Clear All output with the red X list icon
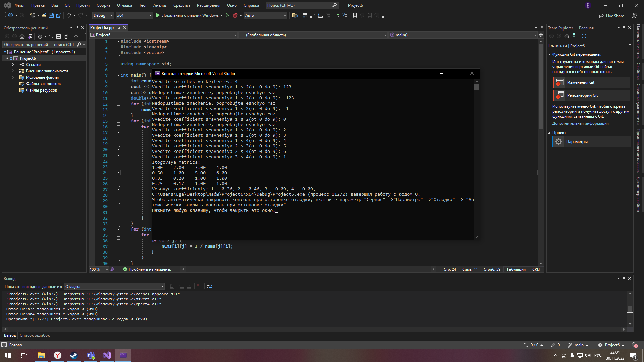This screenshot has height=362, width=644. point(200,286)
